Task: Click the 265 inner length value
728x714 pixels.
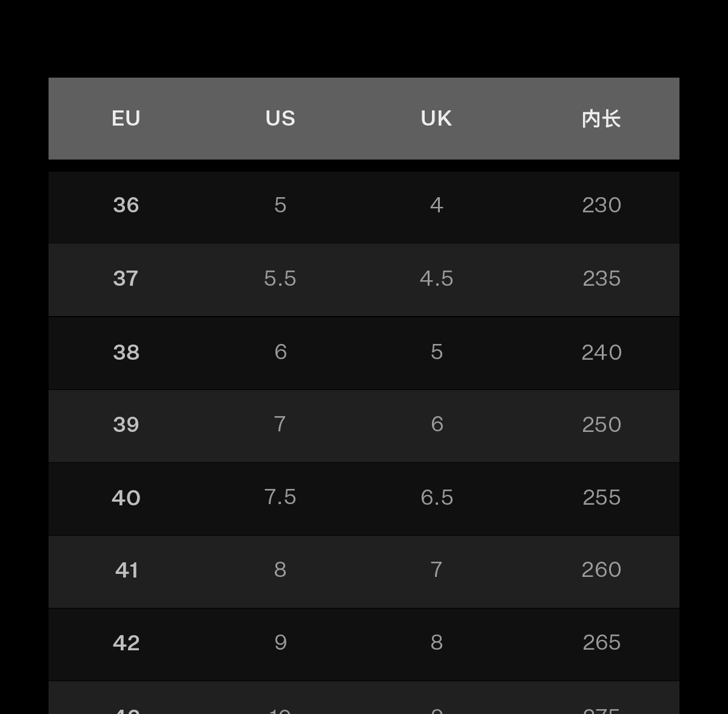Action: [601, 643]
